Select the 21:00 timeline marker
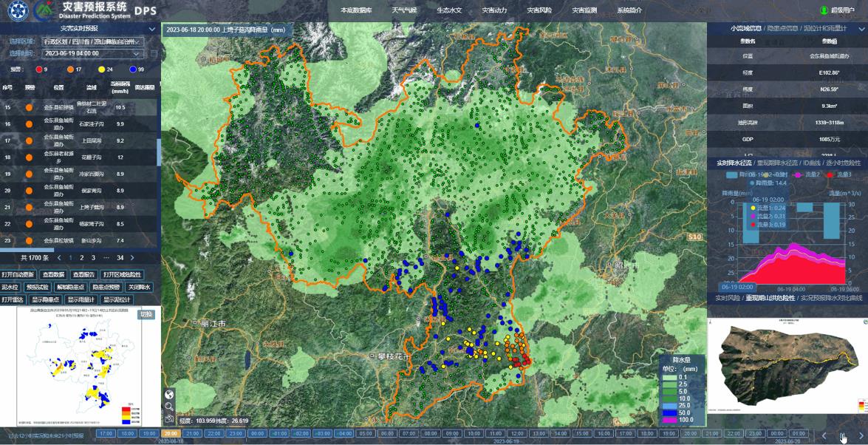The image size is (868, 445). (x=193, y=433)
